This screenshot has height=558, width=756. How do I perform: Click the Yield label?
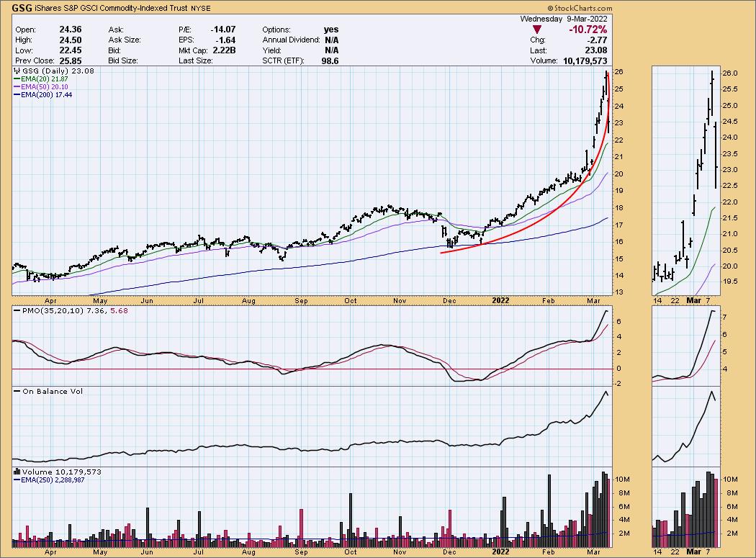click(271, 50)
